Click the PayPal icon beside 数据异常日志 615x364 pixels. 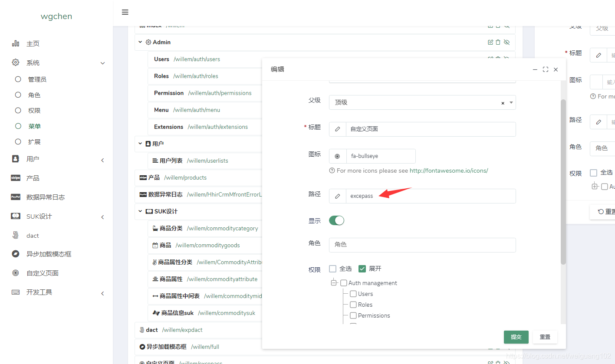click(16, 197)
